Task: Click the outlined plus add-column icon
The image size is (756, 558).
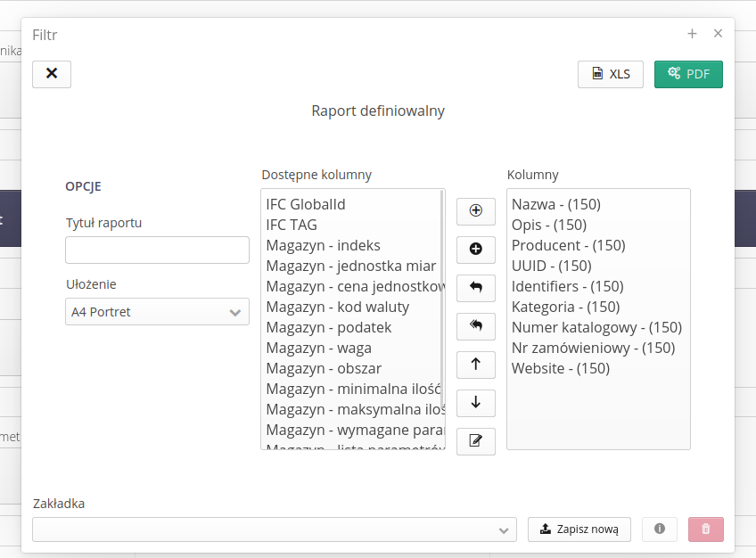Action: pos(475,211)
